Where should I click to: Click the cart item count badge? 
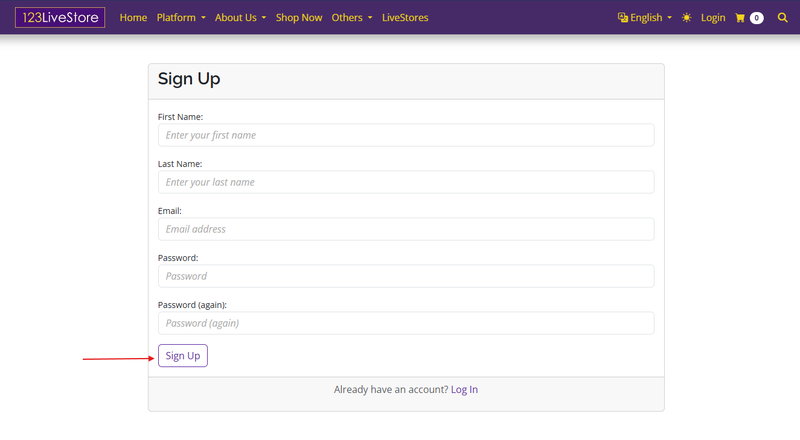coord(757,18)
